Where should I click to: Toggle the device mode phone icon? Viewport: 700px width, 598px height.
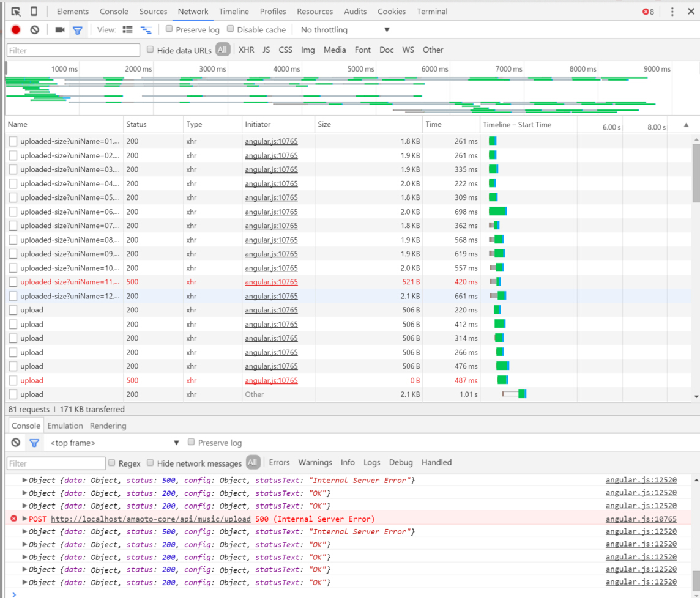[x=34, y=12]
